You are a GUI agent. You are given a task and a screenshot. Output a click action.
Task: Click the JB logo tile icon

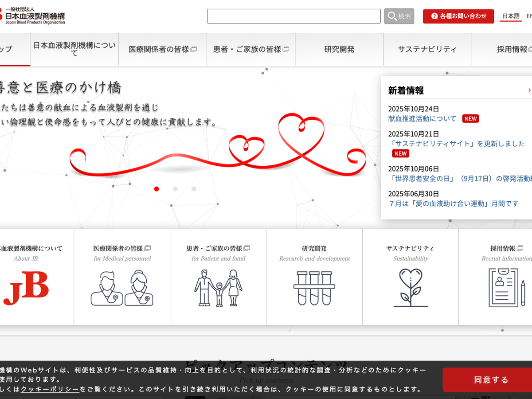(26, 288)
